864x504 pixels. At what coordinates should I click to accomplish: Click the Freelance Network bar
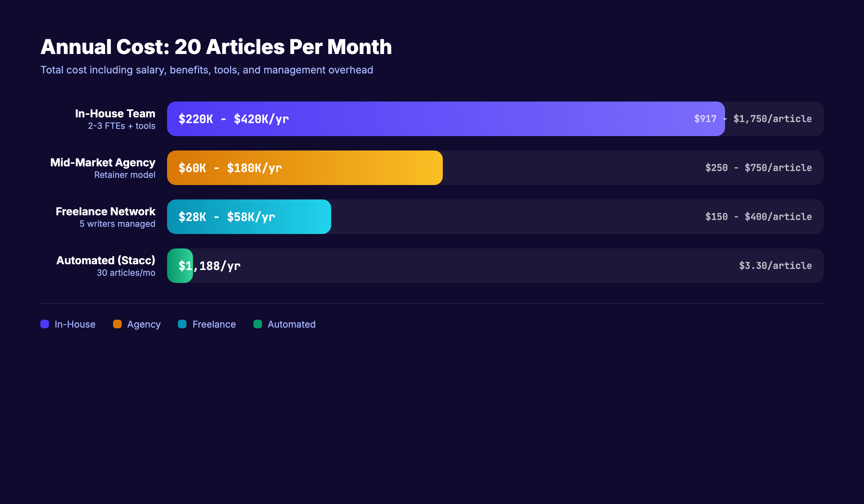coord(248,217)
